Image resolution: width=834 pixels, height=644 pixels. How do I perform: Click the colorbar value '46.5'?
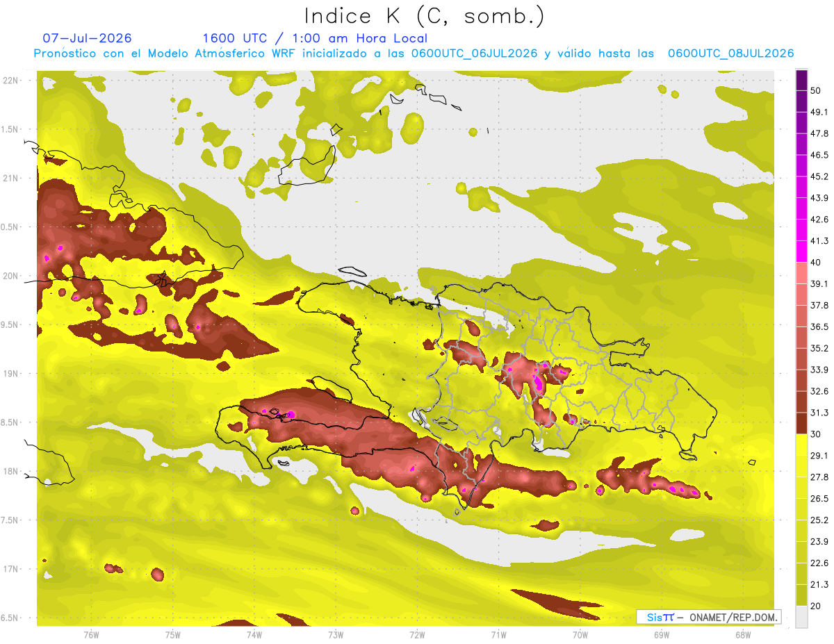tap(819, 155)
